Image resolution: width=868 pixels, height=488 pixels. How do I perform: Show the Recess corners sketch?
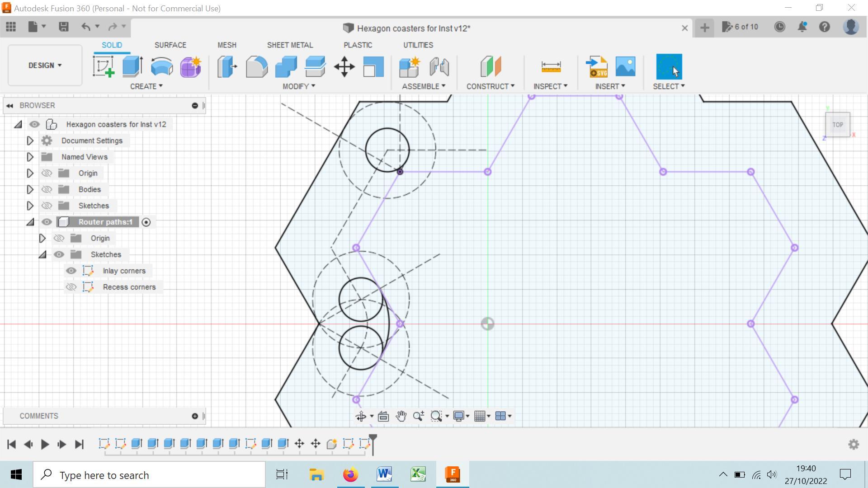pos(71,286)
